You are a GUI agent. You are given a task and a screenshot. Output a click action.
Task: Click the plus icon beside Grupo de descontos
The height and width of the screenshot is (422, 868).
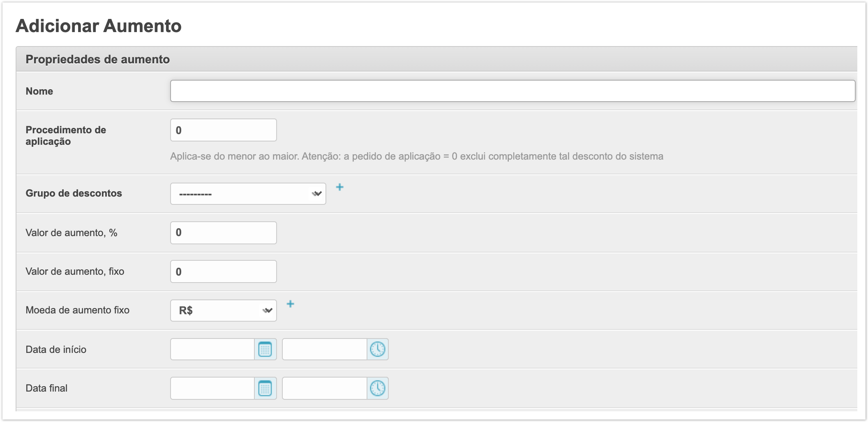click(x=339, y=188)
